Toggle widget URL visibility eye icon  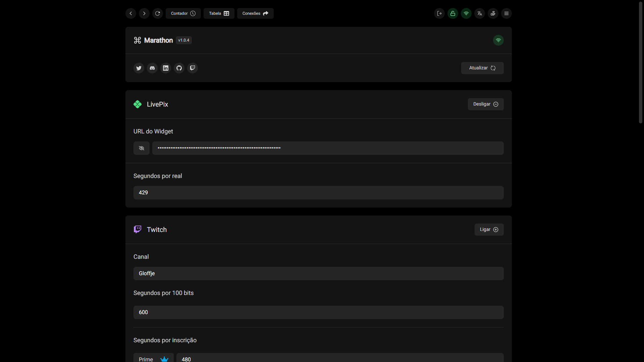(142, 148)
